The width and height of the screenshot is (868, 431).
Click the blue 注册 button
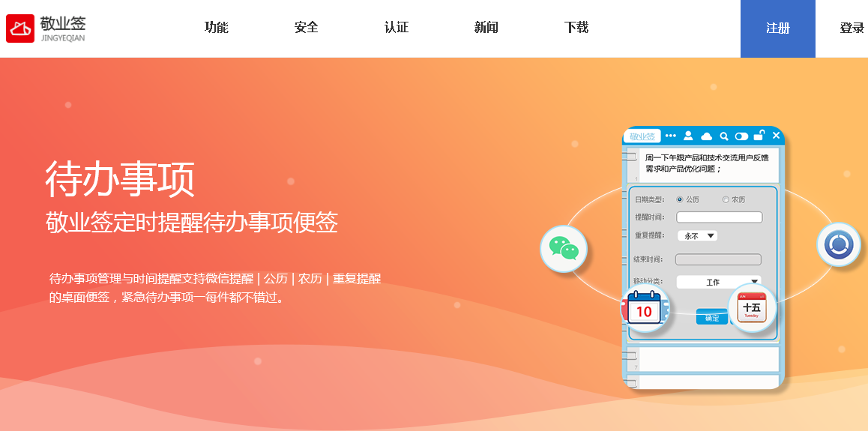[778, 28]
